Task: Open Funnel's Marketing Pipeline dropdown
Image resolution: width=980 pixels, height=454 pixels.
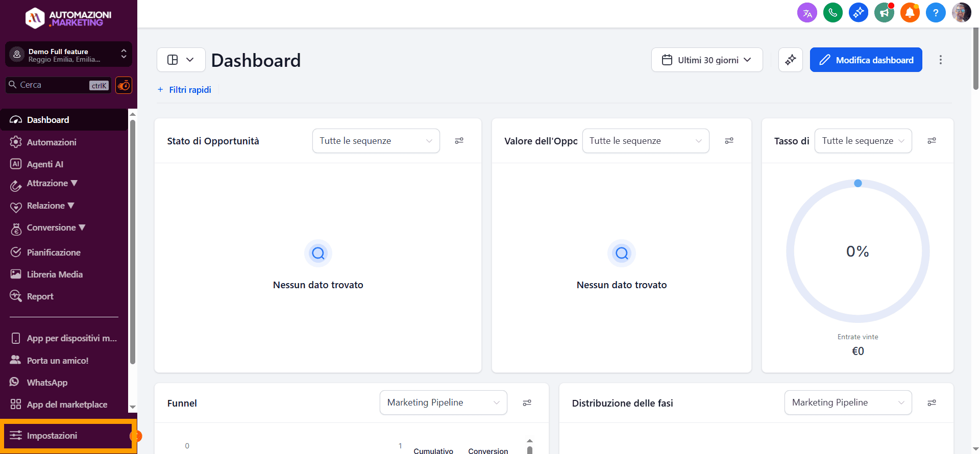Action: pyautogui.click(x=443, y=402)
